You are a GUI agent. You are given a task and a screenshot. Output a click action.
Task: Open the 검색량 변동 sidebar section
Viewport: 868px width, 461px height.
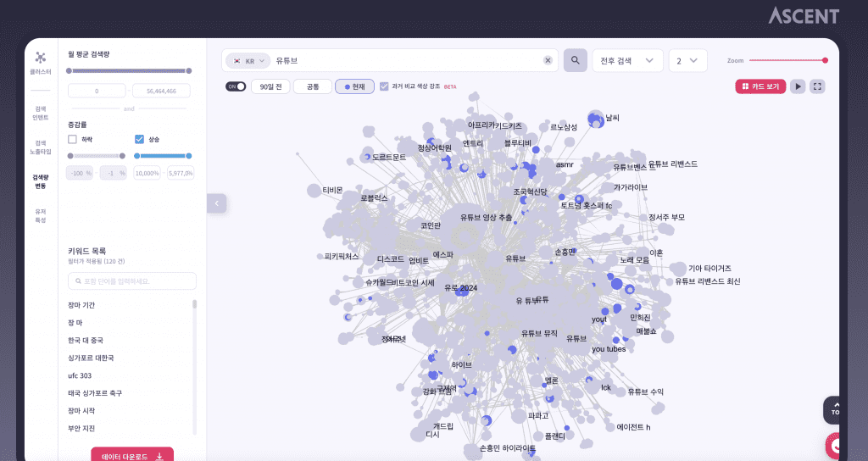click(41, 181)
